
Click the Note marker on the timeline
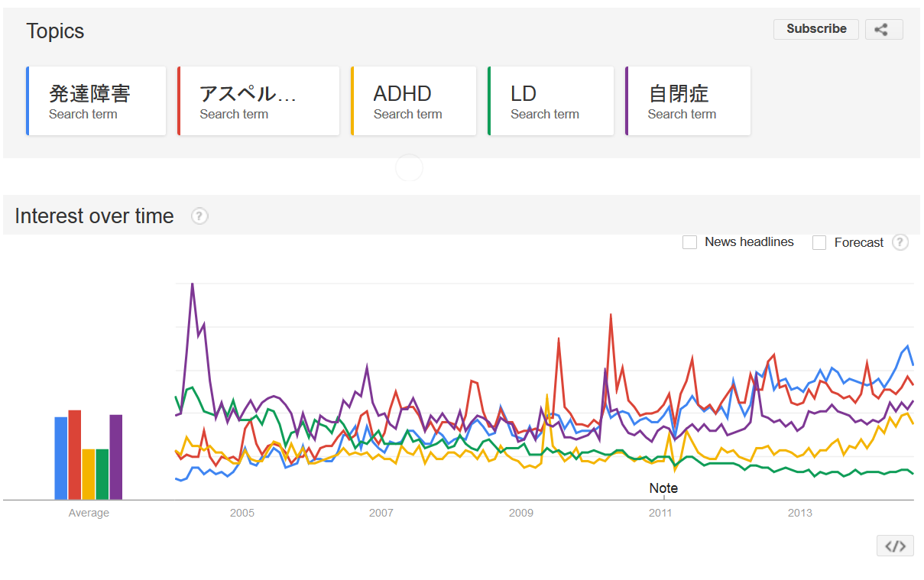pyautogui.click(x=663, y=488)
